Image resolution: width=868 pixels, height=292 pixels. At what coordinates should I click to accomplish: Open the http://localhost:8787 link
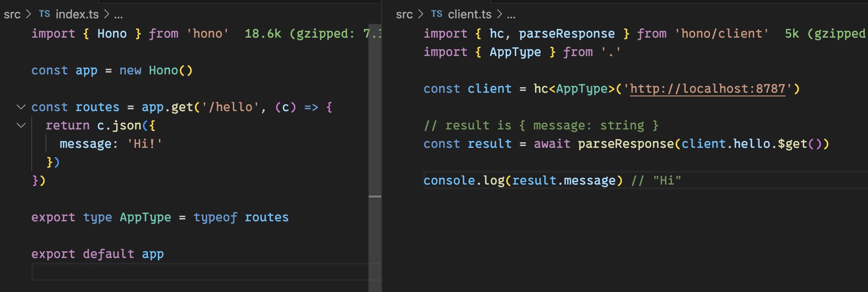708,89
